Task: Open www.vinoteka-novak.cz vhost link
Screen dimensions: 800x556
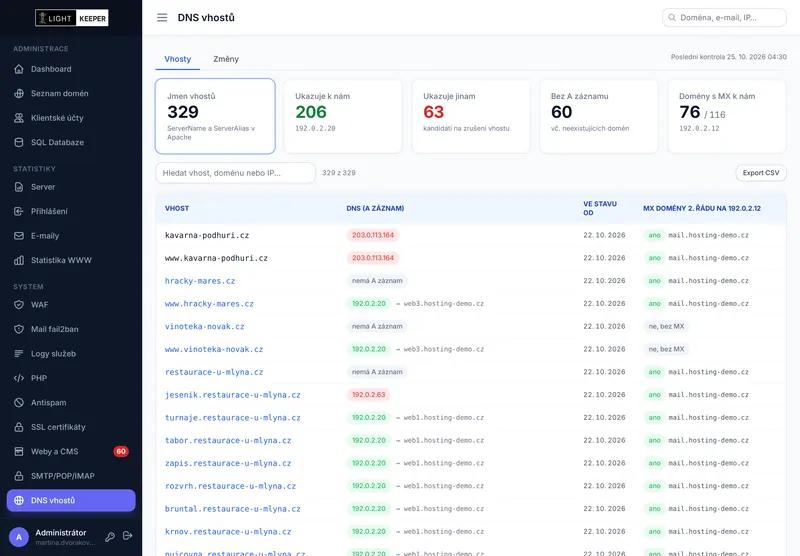Action: tap(214, 349)
